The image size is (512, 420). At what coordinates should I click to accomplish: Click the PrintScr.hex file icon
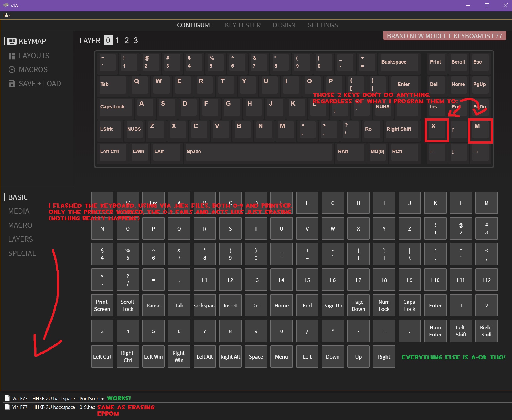pos(7,398)
